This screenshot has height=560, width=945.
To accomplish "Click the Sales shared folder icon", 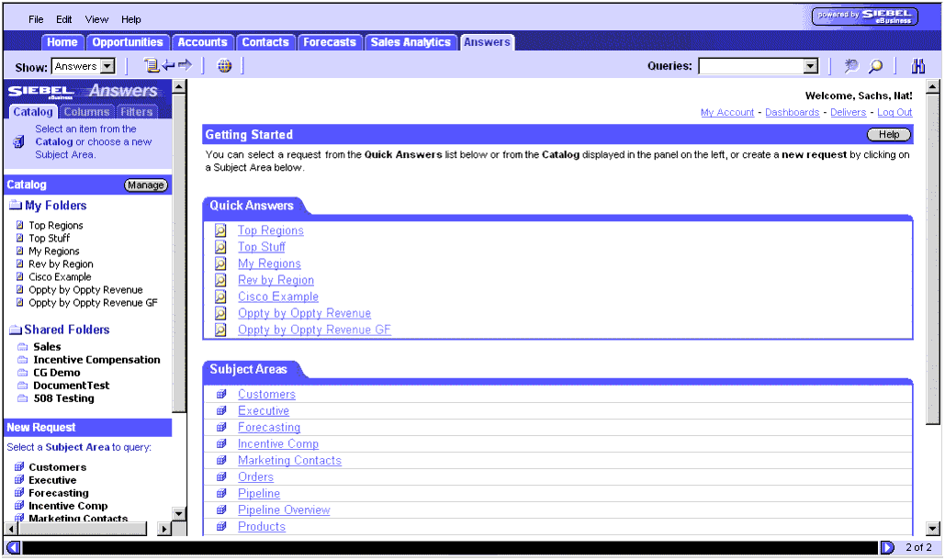I will (23, 347).
